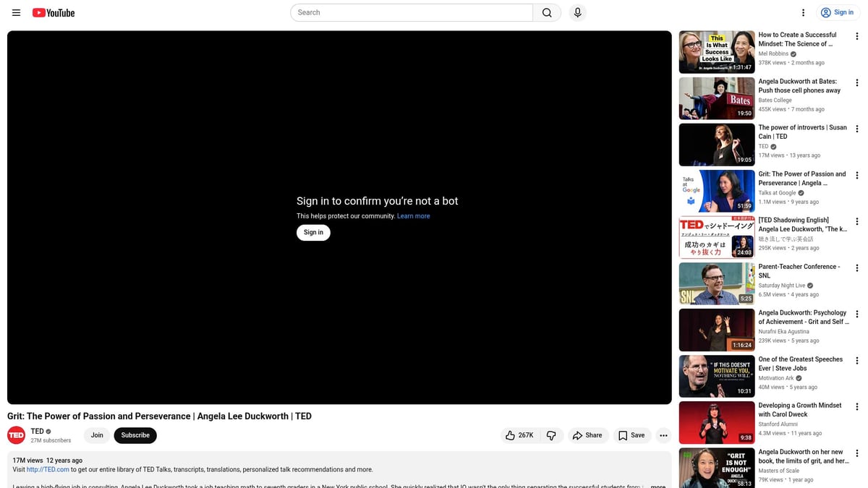
Task: Open the hamburger guide menu
Action: click(16, 12)
